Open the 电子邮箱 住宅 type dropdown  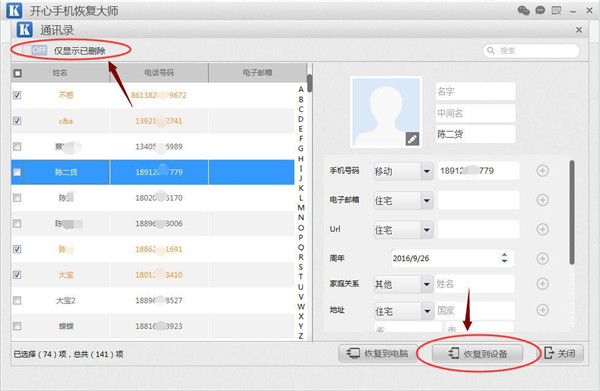pyautogui.click(x=403, y=200)
